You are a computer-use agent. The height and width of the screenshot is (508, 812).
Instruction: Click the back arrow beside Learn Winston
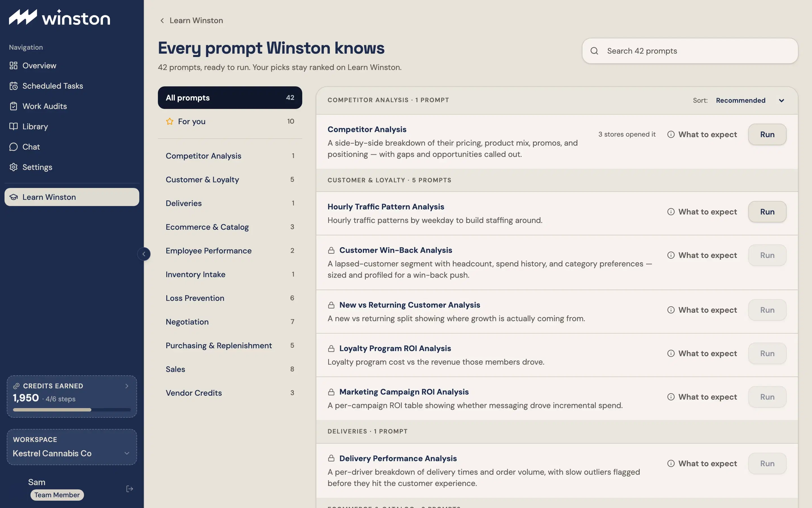pos(162,21)
